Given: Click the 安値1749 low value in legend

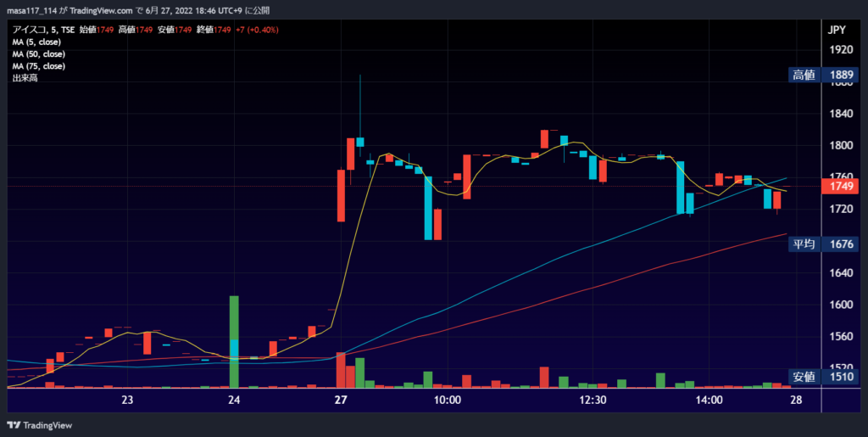Looking at the screenshot, I should click(175, 30).
